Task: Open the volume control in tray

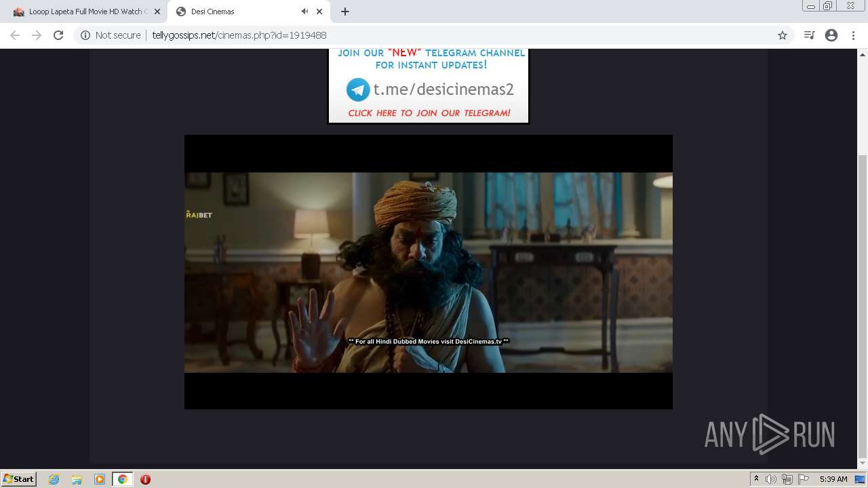Action: click(x=771, y=479)
